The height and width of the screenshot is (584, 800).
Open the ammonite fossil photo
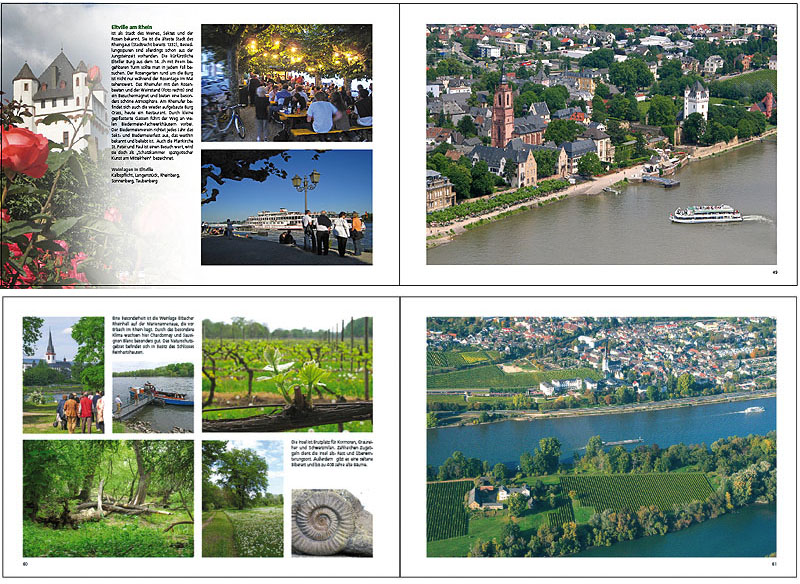(331, 521)
